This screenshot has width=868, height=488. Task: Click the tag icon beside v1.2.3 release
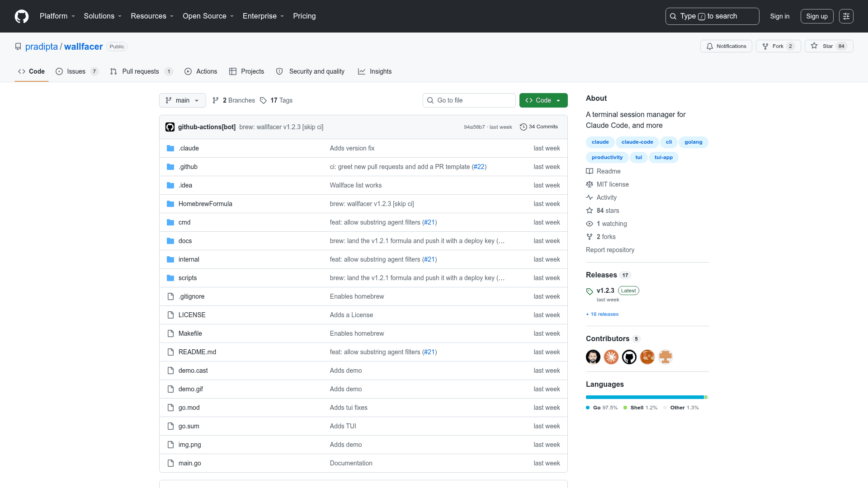[x=590, y=291]
